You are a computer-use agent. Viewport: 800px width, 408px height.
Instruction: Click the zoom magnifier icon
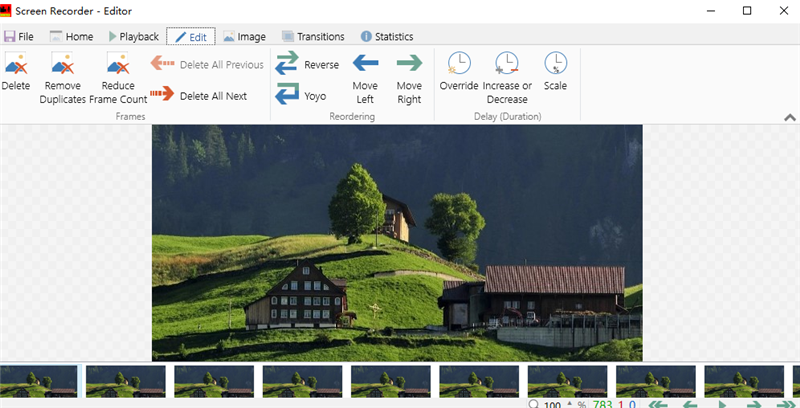(534, 404)
